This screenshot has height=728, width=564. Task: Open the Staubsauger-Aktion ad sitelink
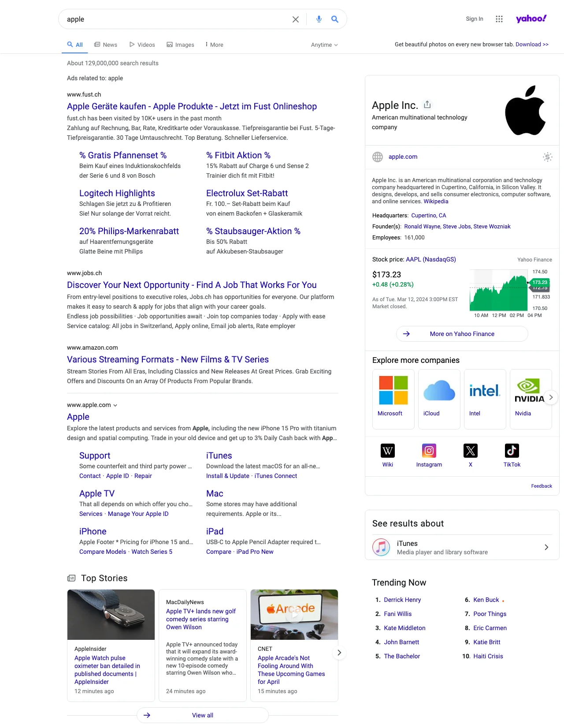coord(253,231)
